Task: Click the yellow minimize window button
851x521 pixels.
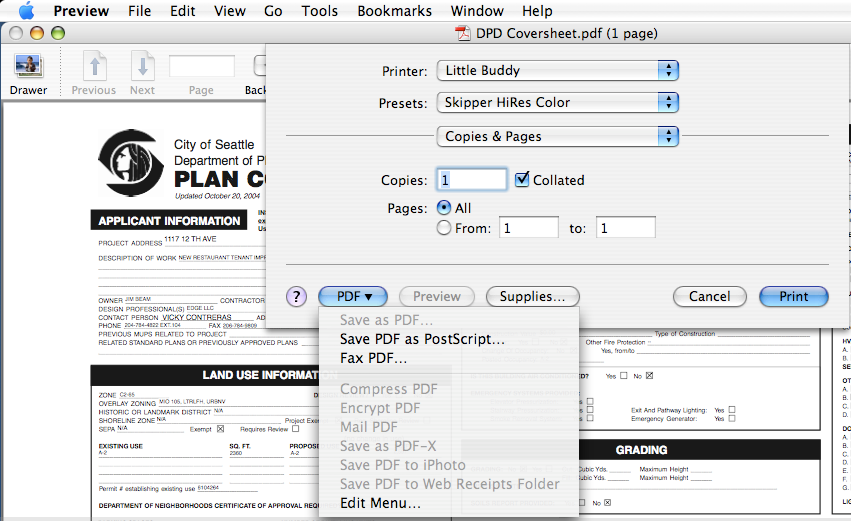Action: pos(37,33)
